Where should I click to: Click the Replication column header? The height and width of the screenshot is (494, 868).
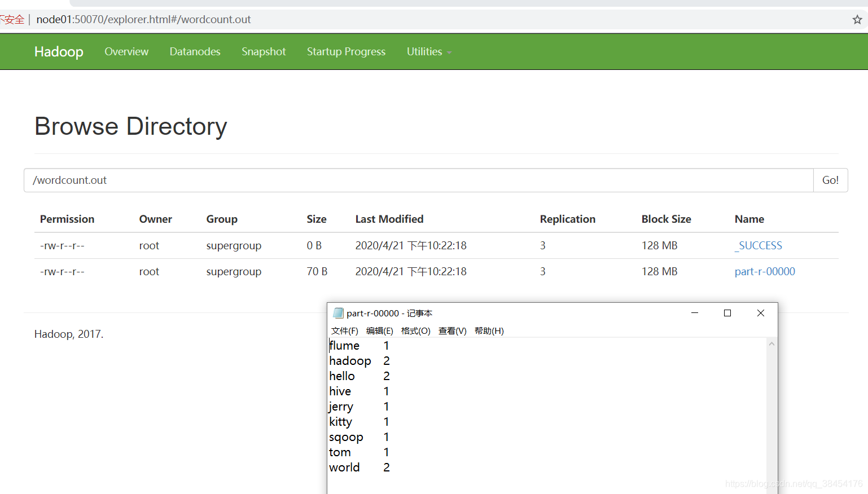coord(567,219)
